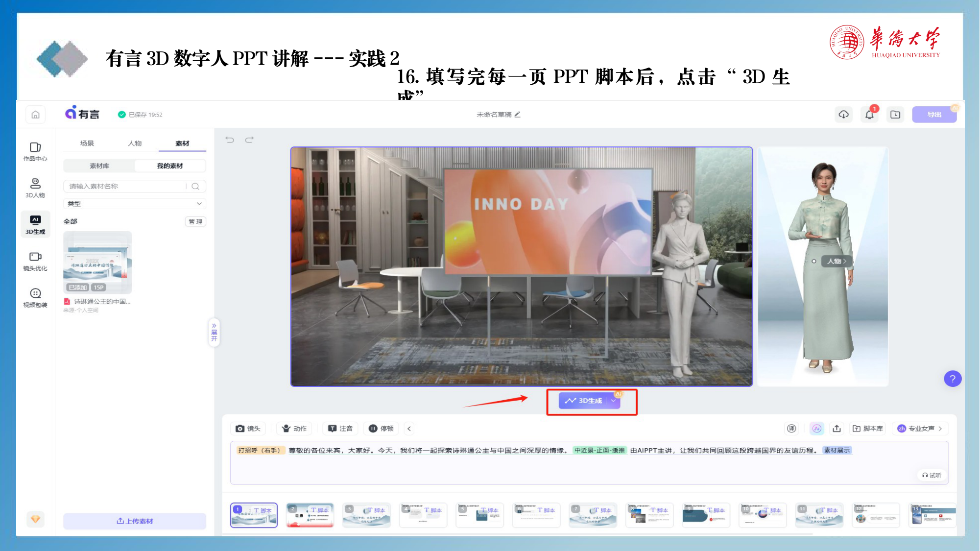Click the 上传素材 button
Viewport: 980px width, 551px height.
(135, 521)
